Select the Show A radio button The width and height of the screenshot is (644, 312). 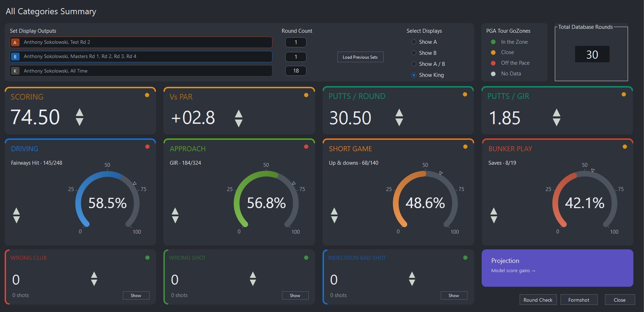pos(414,42)
